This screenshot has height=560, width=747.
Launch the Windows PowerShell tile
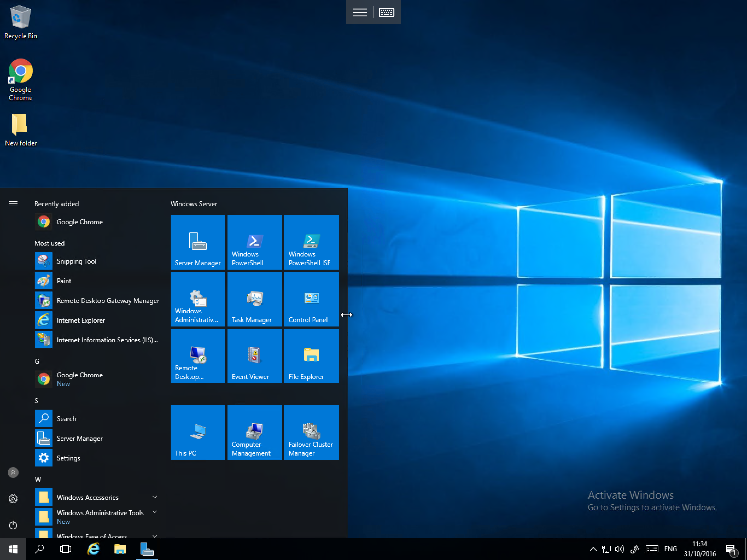click(255, 242)
